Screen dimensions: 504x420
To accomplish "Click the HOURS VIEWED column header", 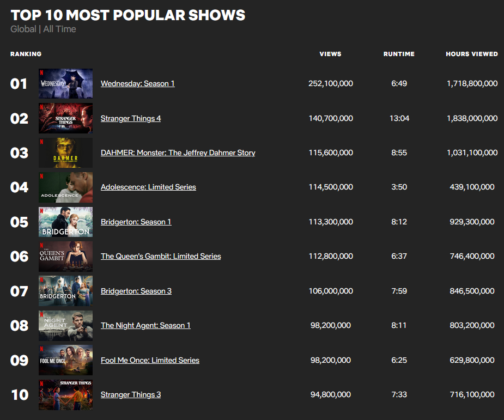I will pyautogui.click(x=472, y=54).
